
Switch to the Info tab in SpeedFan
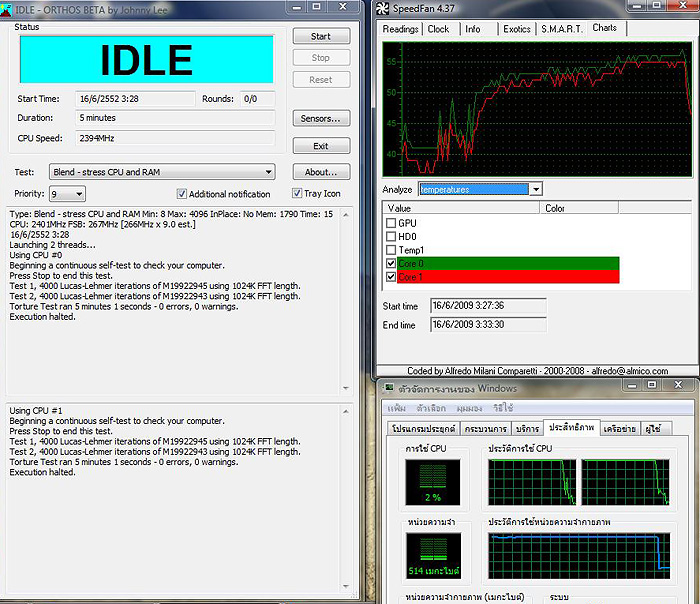pyautogui.click(x=473, y=29)
